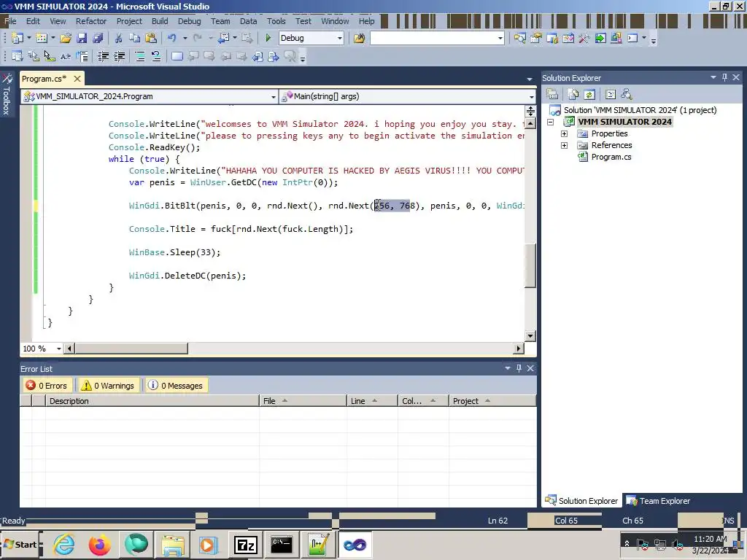This screenshot has height=560, width=747.
Task: Cut selection with the scissors icon
Action: [118, 38]
